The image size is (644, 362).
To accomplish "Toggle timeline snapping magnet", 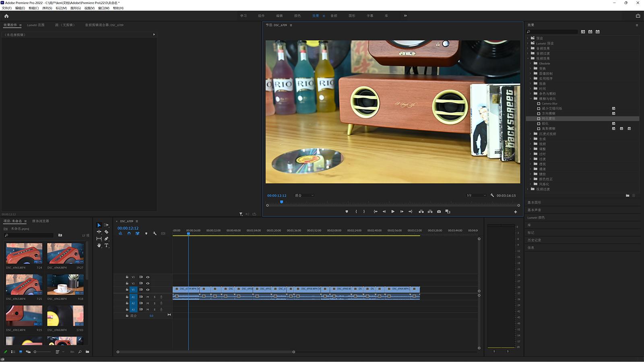I will (x=129, y=234).
